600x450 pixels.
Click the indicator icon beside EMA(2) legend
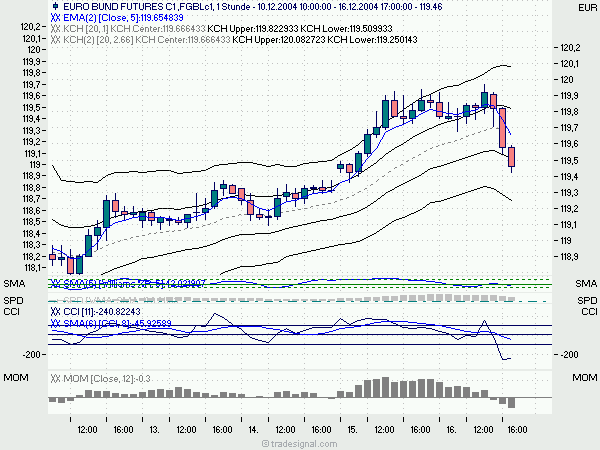tap(55, 18)
